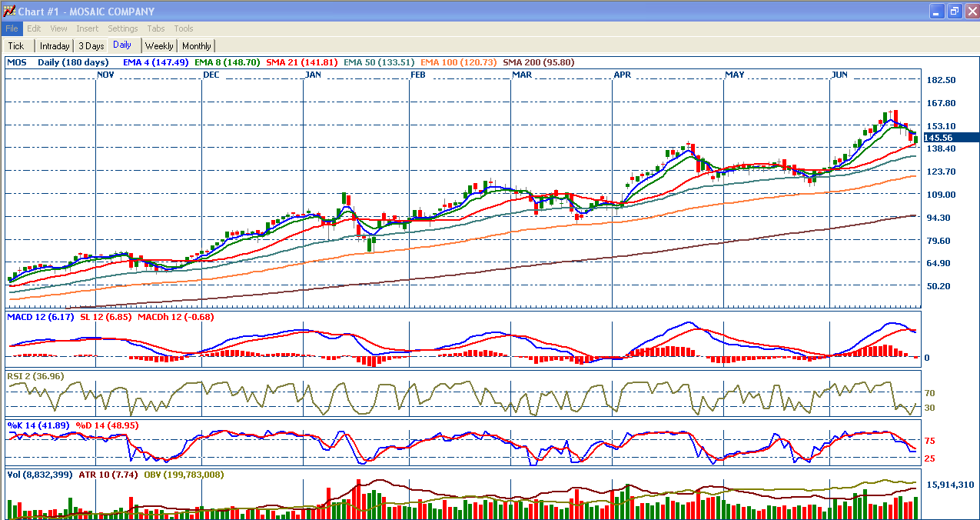
Task: Click the 15,914,310 volume axis value
Action: click(x=952, y=485)
